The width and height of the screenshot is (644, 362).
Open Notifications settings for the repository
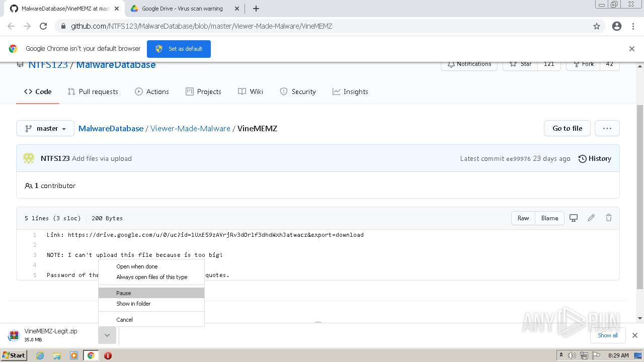pos(469,64)
